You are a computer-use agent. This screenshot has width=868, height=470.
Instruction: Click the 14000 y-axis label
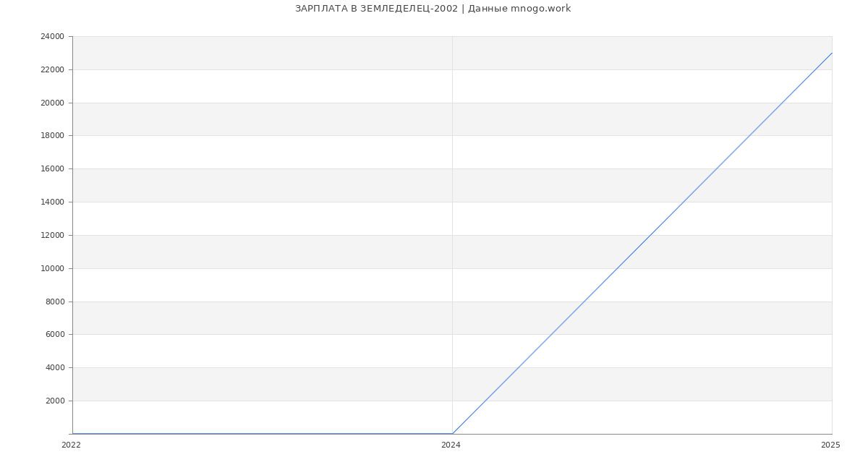[x=52, y=202]
